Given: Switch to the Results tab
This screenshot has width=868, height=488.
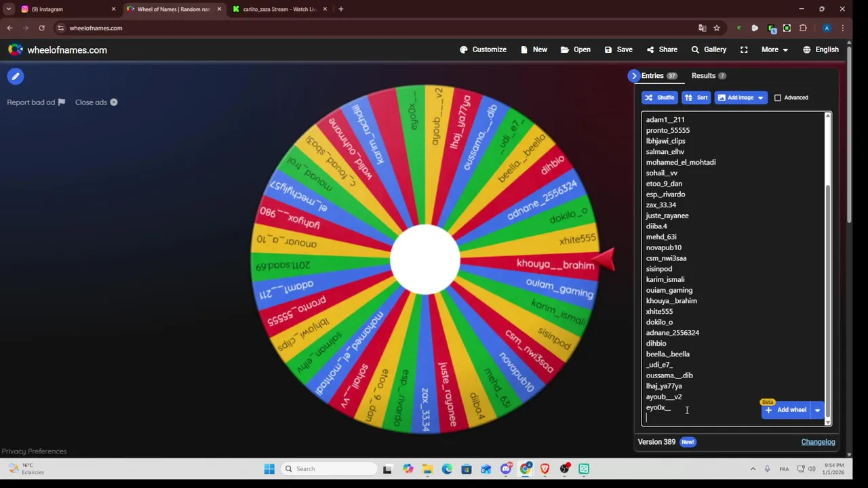Looking at the screenshot, I should (709, 76).
